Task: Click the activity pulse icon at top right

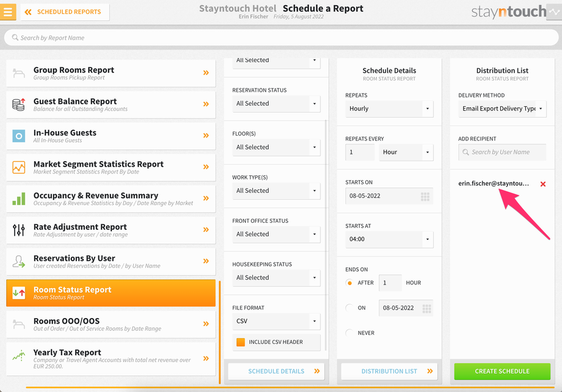Action: [554, 12]
